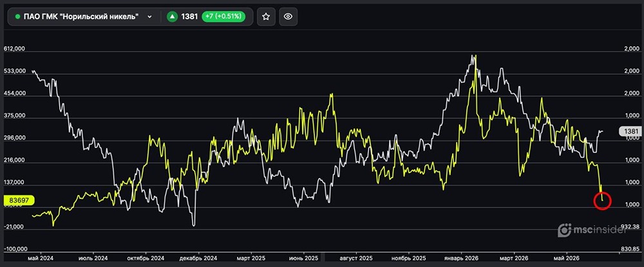Image resolution: width=644 pixels, height=267 pixels.
Task: Click the green up-arrow price indicator
Action: click(173, 17)
